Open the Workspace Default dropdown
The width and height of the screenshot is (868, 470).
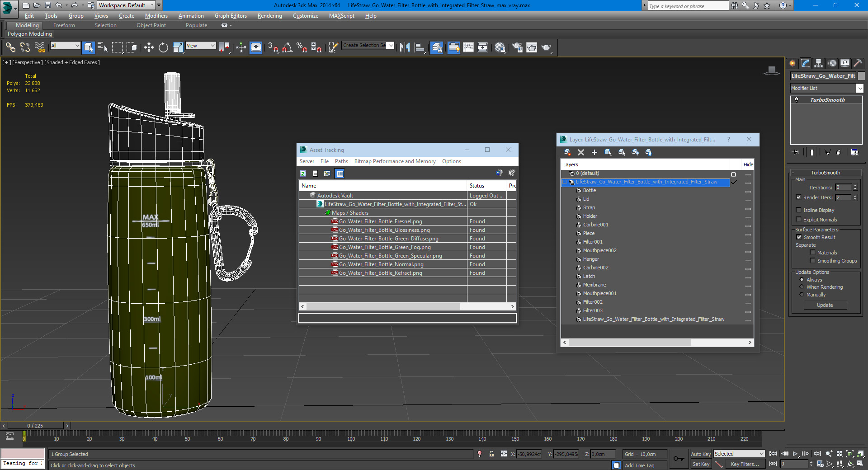[x=126, y=5]
